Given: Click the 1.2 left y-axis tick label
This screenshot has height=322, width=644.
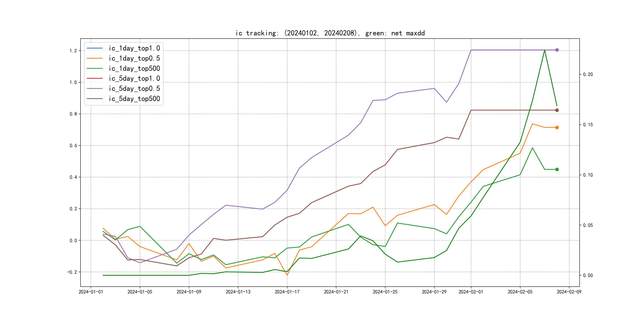Looking at the screenshot, I should tap(73, 51).
